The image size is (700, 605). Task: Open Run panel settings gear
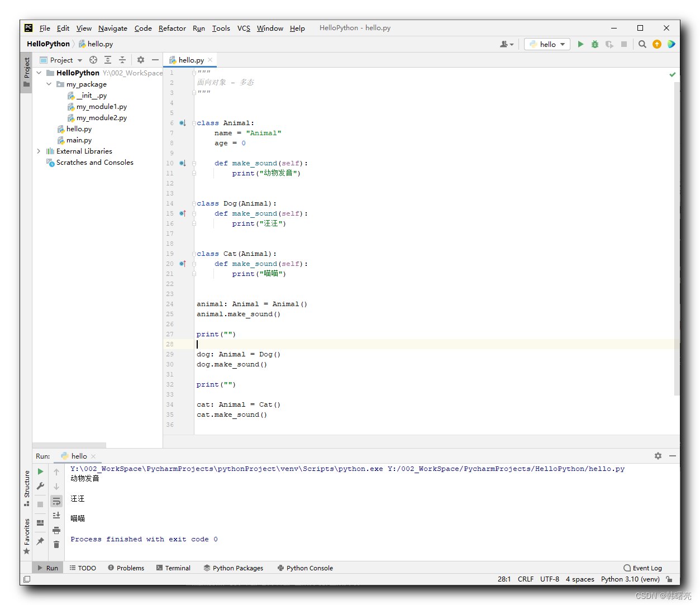[658, 456]
